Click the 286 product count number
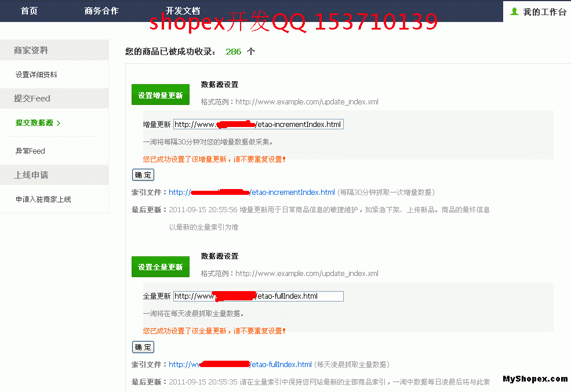This screenshot has width=571, height=392. coord(234,52)
